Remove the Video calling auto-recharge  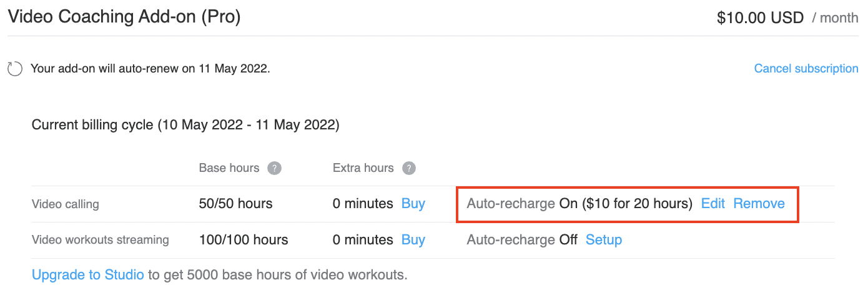(x=759, y=204)
